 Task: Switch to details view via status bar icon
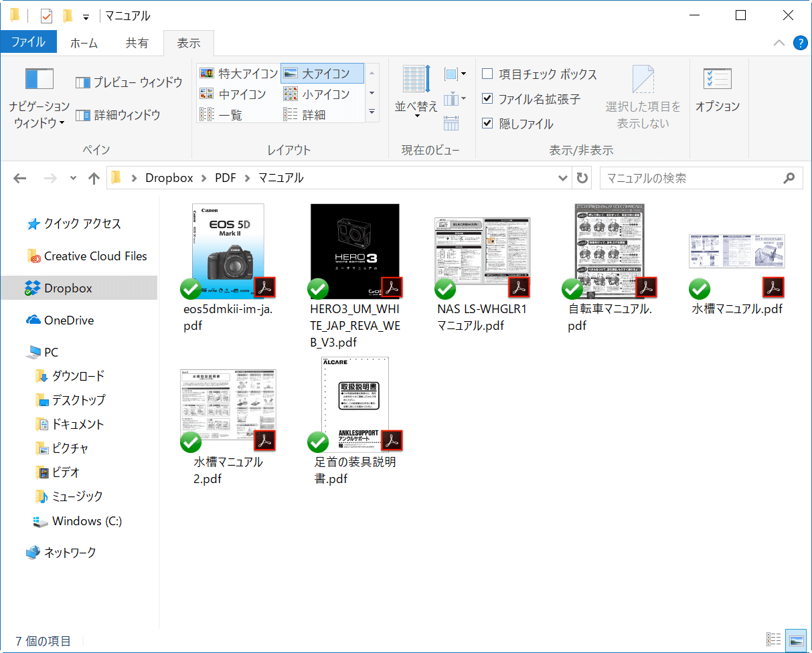(774, 640)
